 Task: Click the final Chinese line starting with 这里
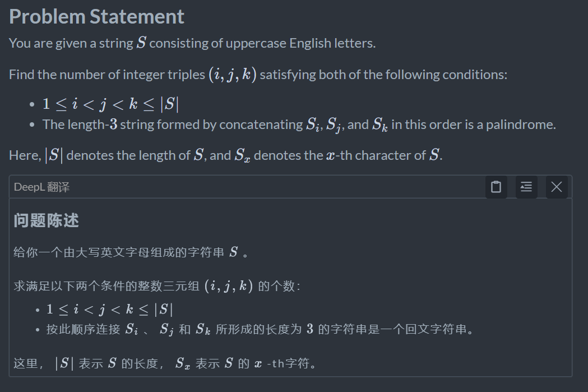pyautogui.click(x=165, y=363)
